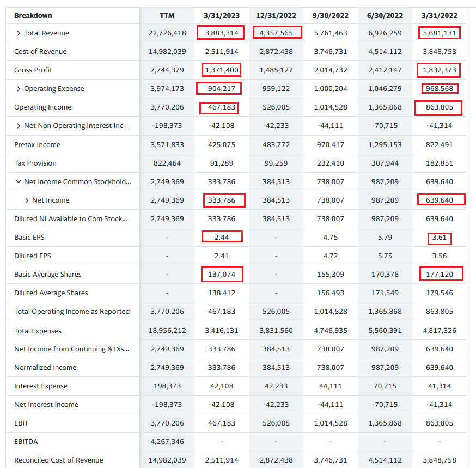Select the 3/31/2023 column header

point(221,15)
